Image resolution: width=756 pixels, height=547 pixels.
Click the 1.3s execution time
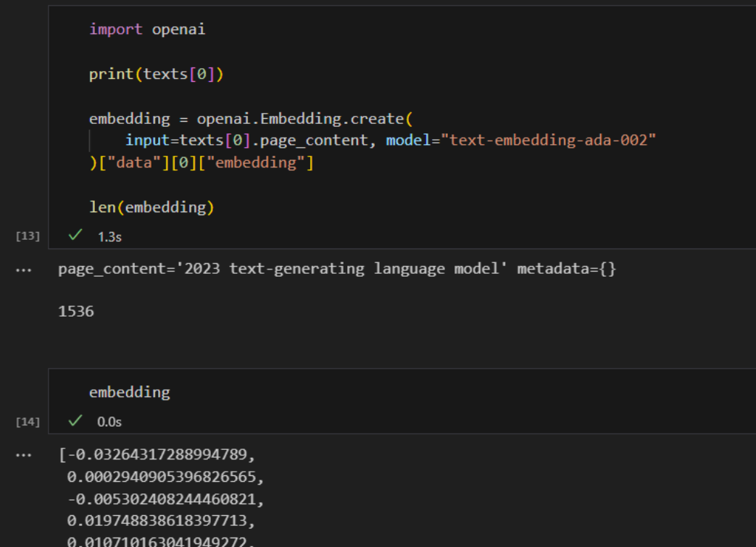[109, 237]
